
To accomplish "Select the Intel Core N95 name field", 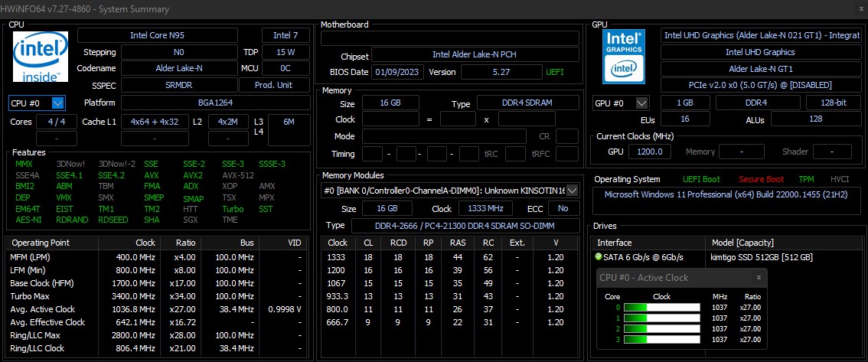I will pyautogui.click(x=157, y=35).
